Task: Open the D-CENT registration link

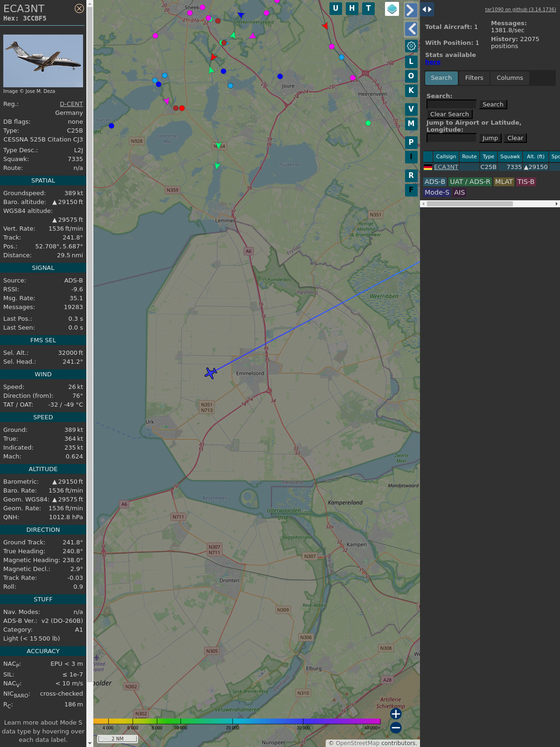Action: (x=71, y=104)
